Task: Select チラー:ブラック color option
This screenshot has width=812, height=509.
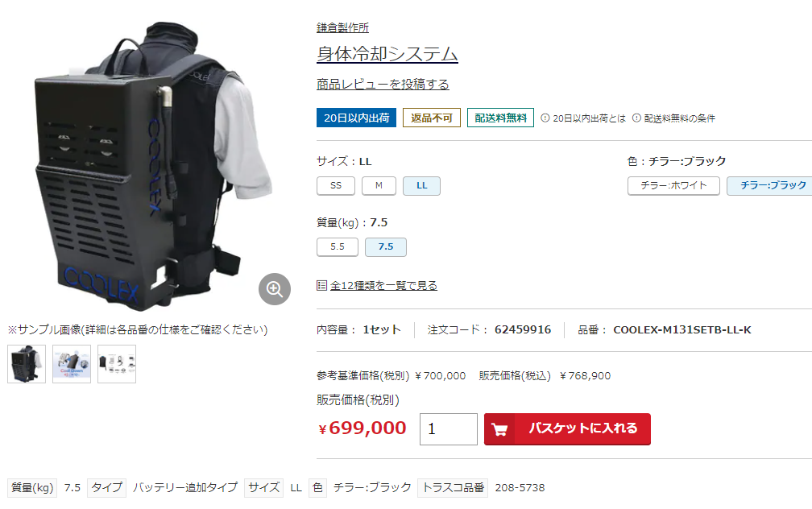Action: pos(771,185)
